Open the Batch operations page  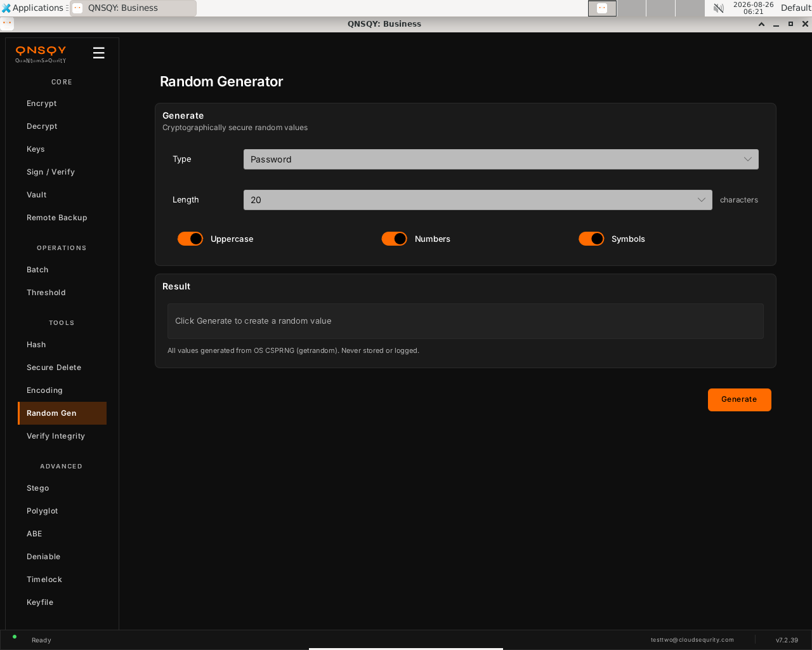tap(62, 270)
